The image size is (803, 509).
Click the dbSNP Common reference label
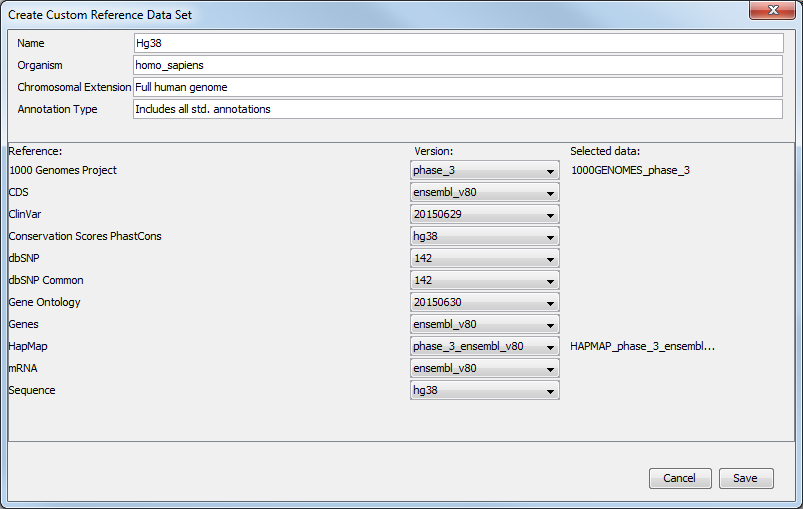point(46,281)
